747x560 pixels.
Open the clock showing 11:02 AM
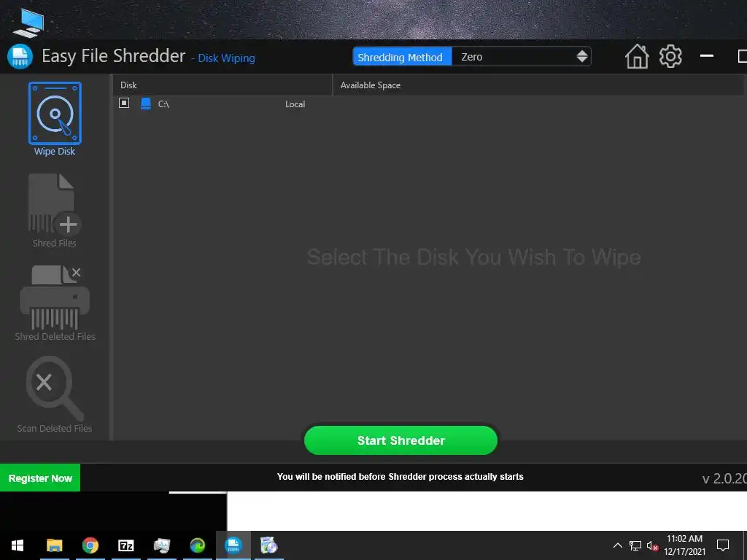(x=684, y=545)
